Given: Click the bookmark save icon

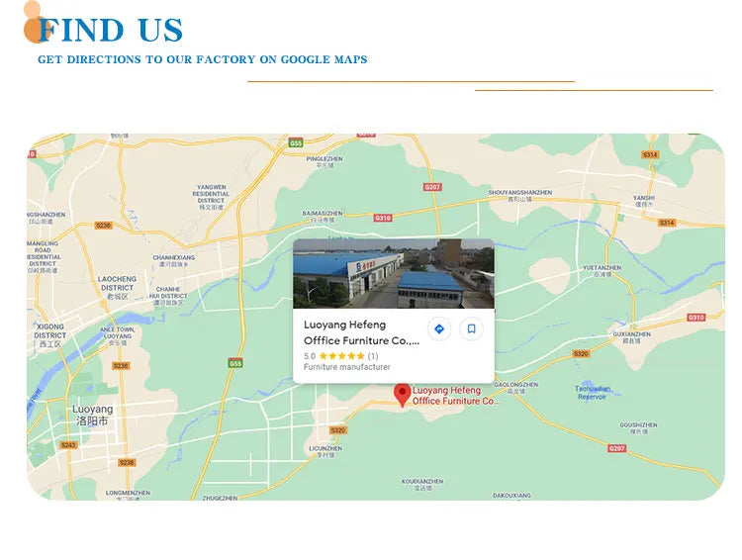Looking at the screenshot, I should tap(471, 329).
